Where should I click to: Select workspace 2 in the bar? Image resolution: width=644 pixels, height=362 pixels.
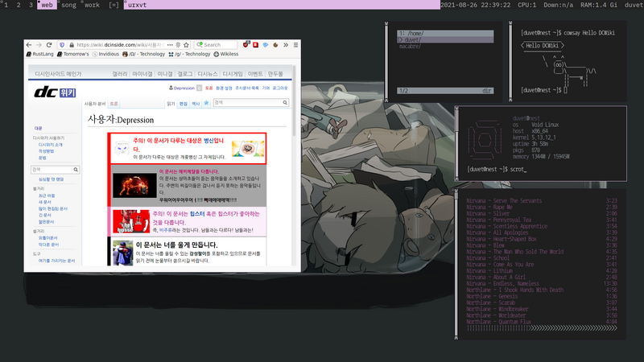coord(19,5)
